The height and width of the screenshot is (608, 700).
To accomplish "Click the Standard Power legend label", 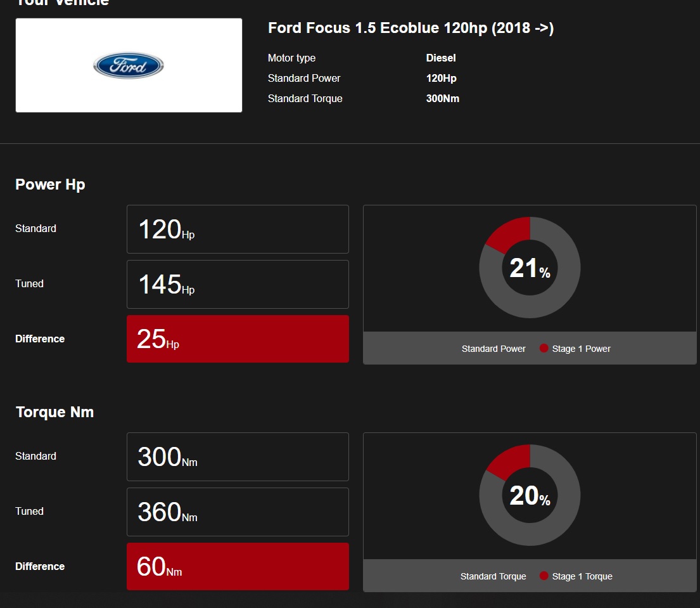I will click(493, 349).
